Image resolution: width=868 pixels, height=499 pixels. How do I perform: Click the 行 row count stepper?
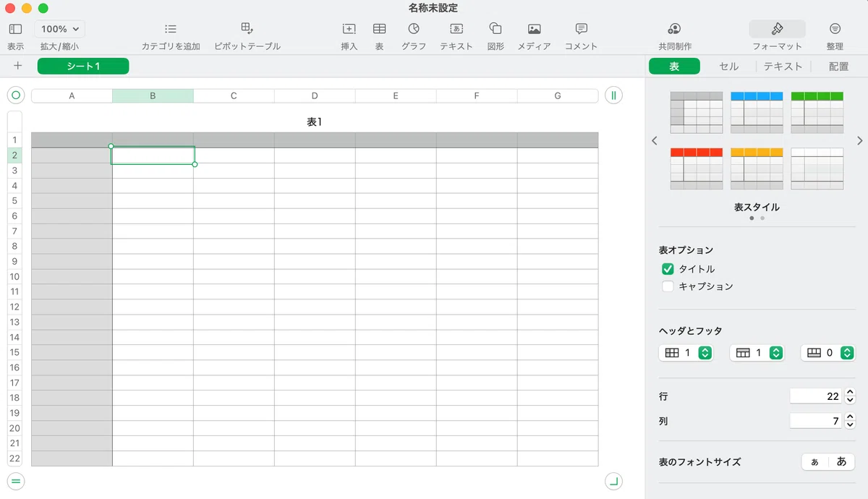[x=850, y=396]
